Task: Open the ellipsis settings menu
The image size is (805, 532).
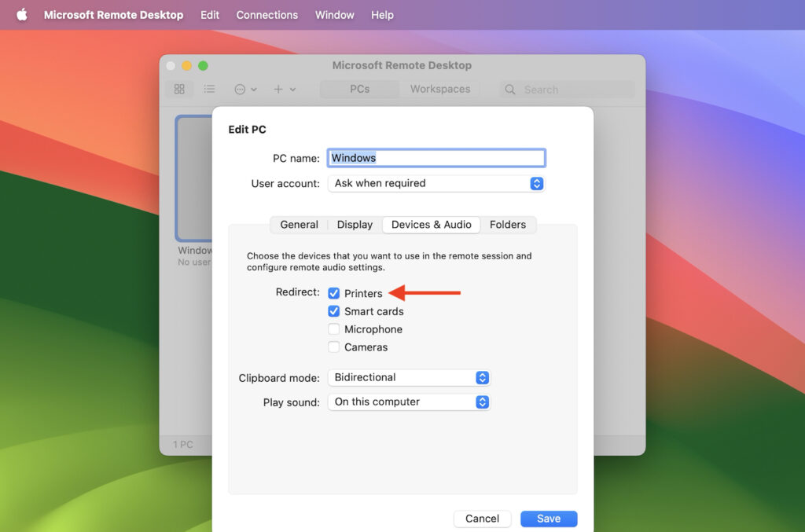Action: 240,89
